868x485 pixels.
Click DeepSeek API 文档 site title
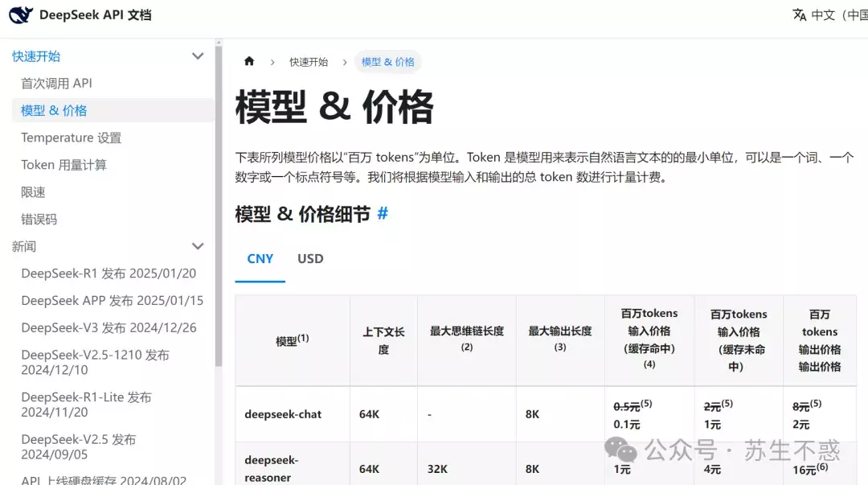click(95, 15)
